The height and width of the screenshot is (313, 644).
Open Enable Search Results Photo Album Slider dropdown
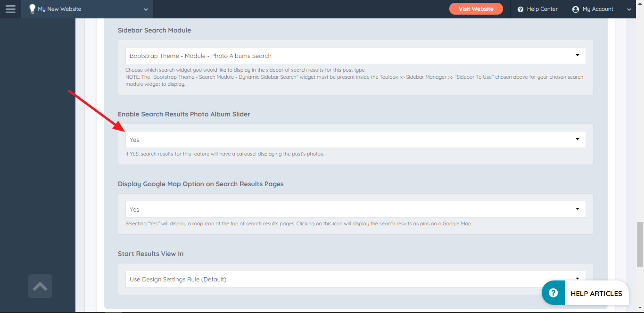[x=355, y=140]
